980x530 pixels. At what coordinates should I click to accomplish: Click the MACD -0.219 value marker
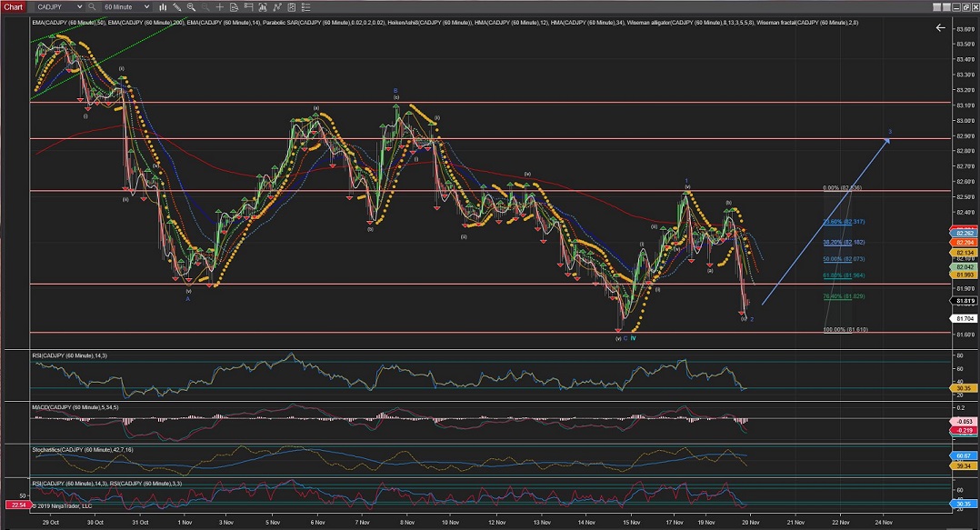click(965, 431)
